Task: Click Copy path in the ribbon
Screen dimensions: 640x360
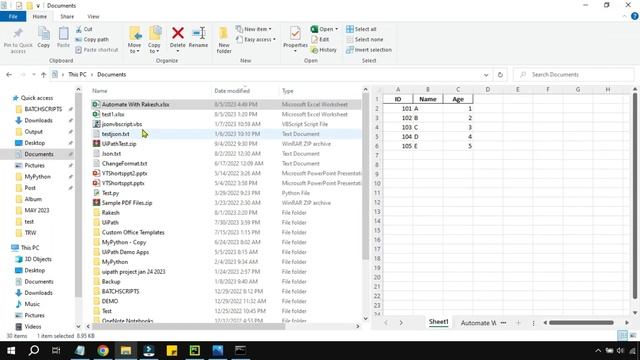Action: click(x=92, y=40)
